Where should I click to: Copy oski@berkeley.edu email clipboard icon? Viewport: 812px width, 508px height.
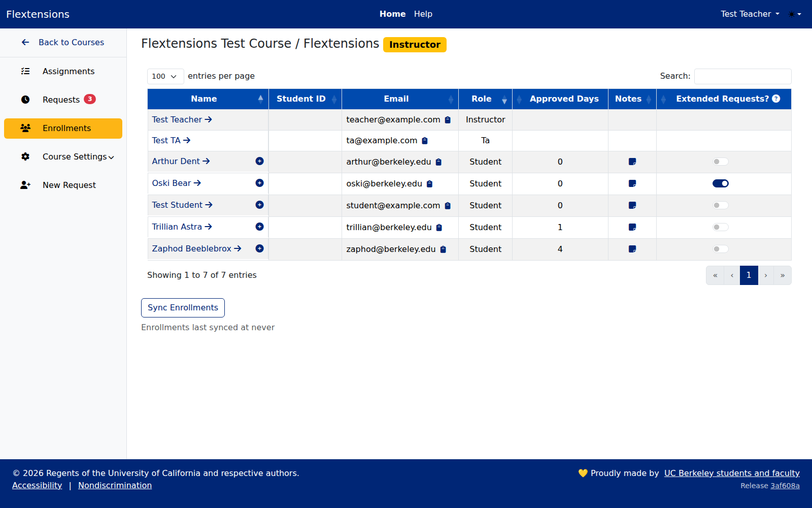(x=429, y=184)
